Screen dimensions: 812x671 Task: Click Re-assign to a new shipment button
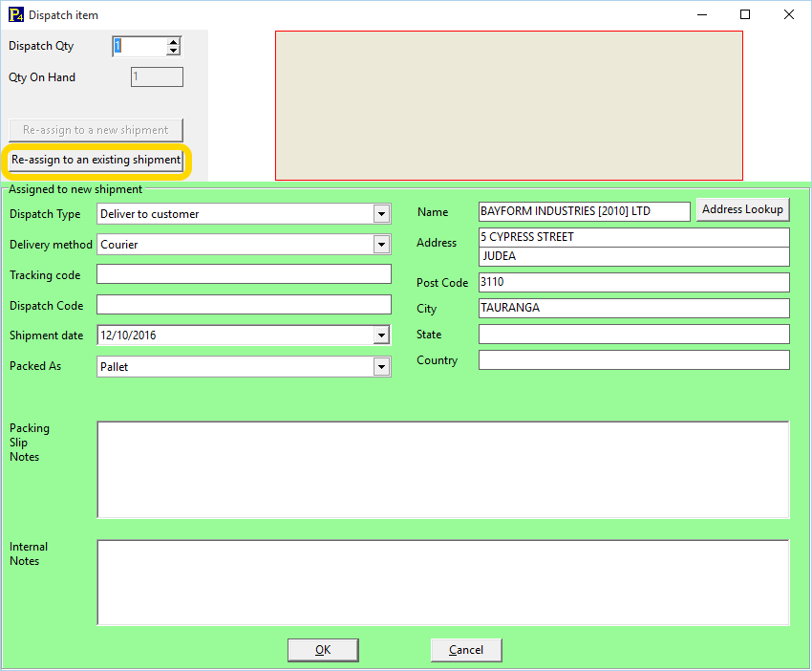point(96,130)
